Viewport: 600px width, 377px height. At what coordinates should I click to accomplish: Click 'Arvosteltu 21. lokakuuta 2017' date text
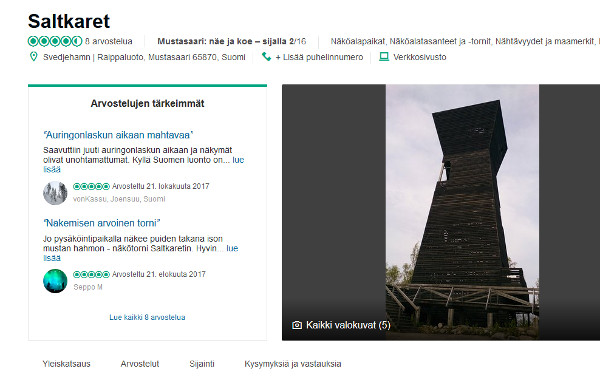pyautogui.click(x=160, y=186)
